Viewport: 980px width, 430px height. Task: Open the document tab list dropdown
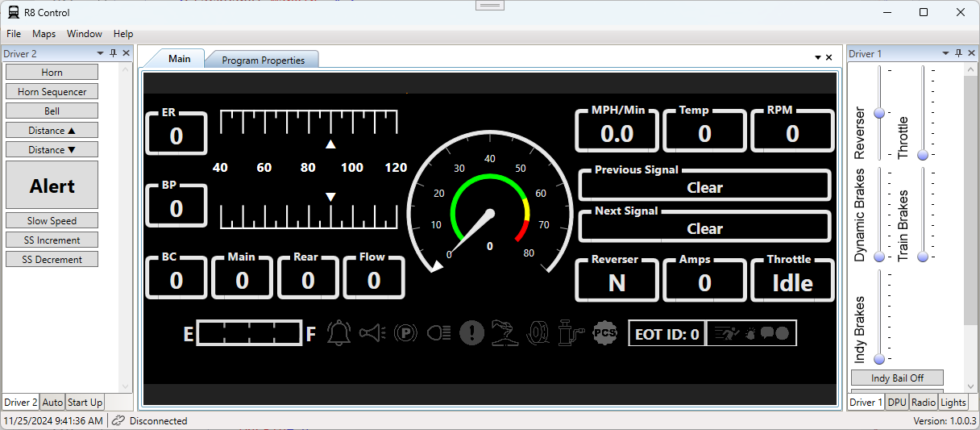click(817, 57)
